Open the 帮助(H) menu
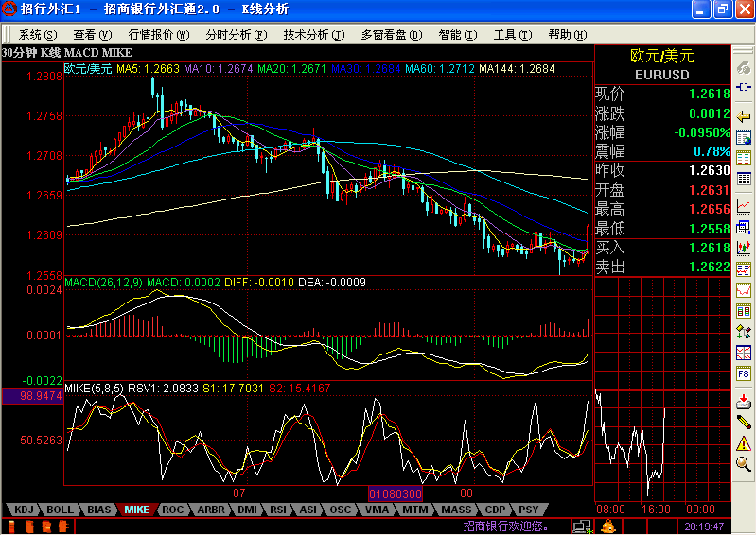 [568, 35]
